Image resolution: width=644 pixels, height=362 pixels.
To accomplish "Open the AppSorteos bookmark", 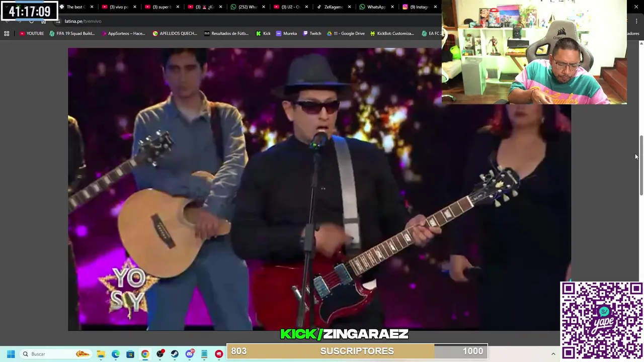I will tap(123, 33).
